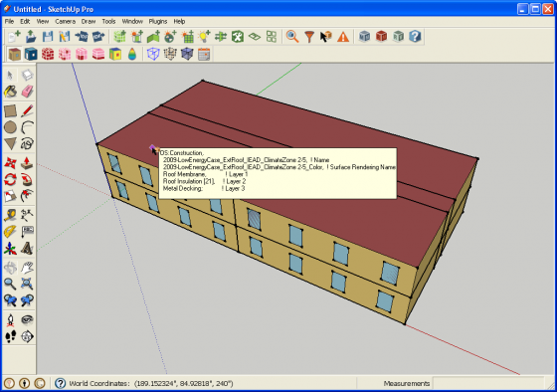This screenshot has width=557, height=392.
Task: Click the green four-squares grid icon
Action: [x=272, y=37]
